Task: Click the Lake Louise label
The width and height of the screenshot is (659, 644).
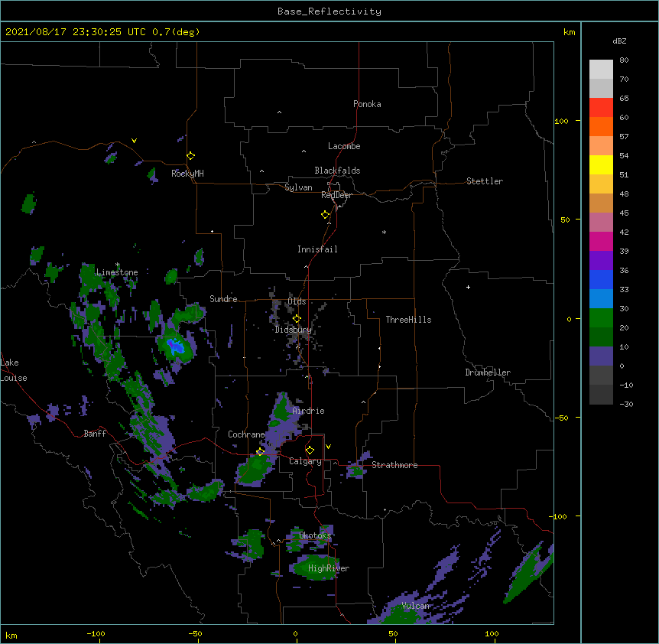Action: click(x=14, y=370)
